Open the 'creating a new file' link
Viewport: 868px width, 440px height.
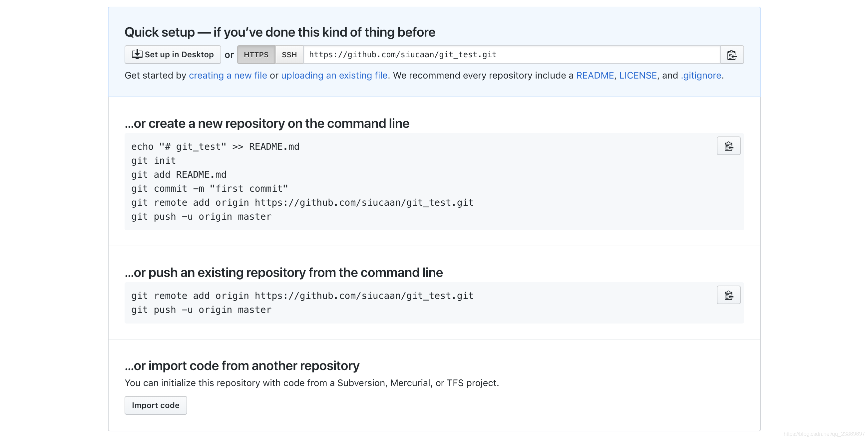[228, 76]
